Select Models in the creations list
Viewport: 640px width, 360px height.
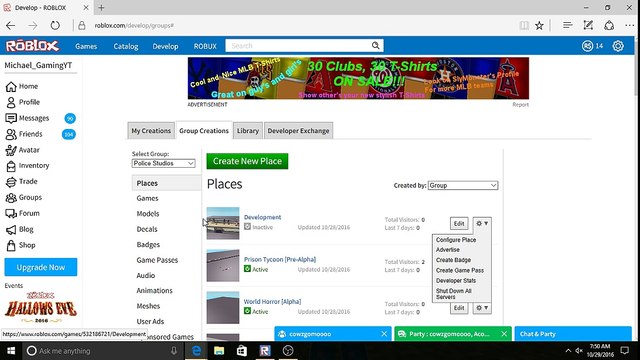pos(148,214)
